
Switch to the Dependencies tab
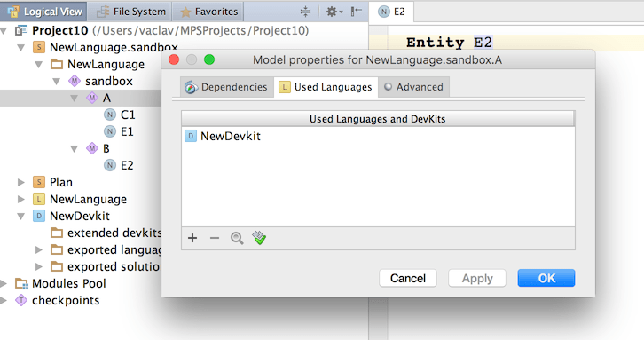(227, 87)
